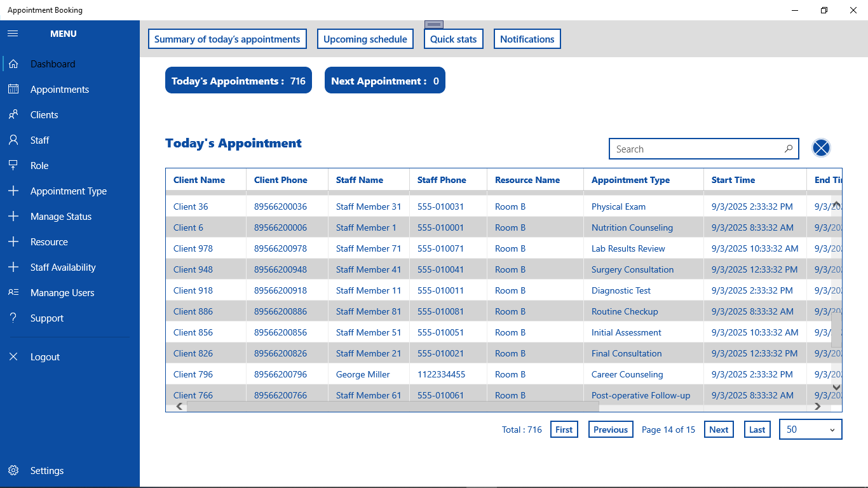Focus the Search input field
The width and height of the screenshot is (868, 488).
(696, 149)
